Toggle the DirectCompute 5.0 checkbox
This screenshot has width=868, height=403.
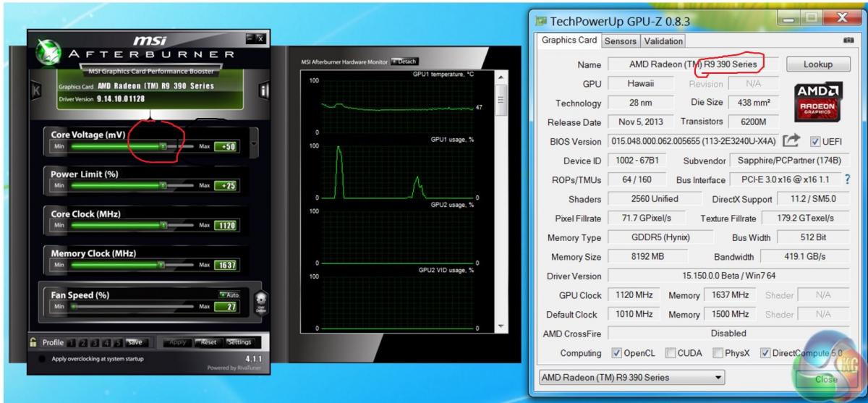tap(765, 353)
